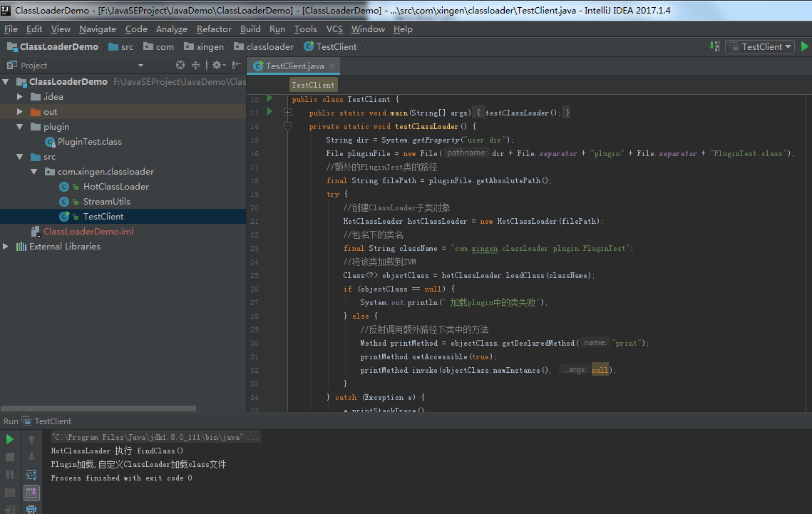The height and width of the screenshot is (514, 812).
Task: Expand the out folder arrow
Action: pyautogui.click(x=20, y=112)
